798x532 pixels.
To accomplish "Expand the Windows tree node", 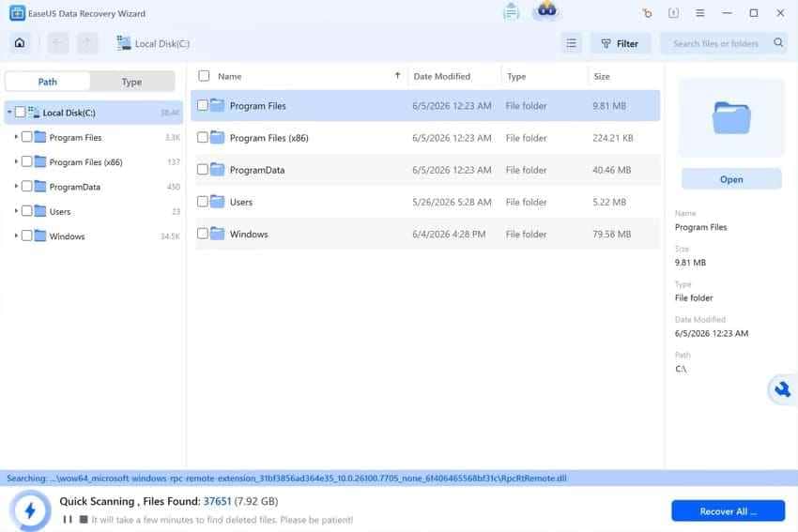I will [16, 236].
